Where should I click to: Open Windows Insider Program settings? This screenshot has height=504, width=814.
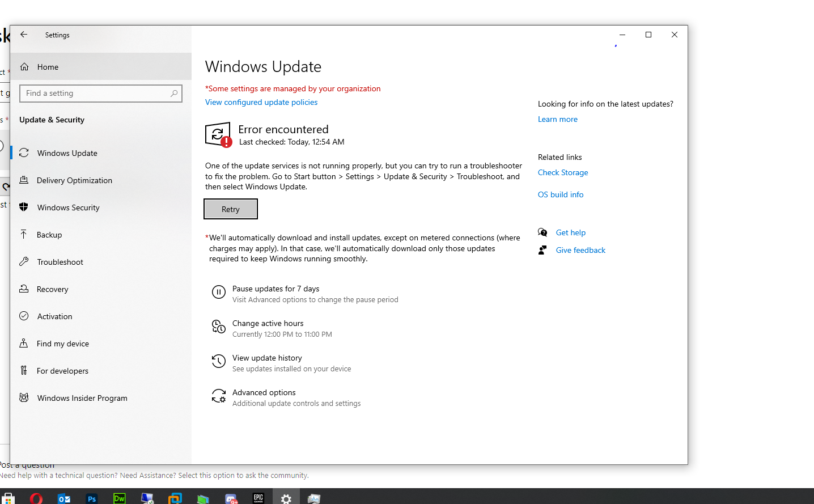click(x=101, y=398)
